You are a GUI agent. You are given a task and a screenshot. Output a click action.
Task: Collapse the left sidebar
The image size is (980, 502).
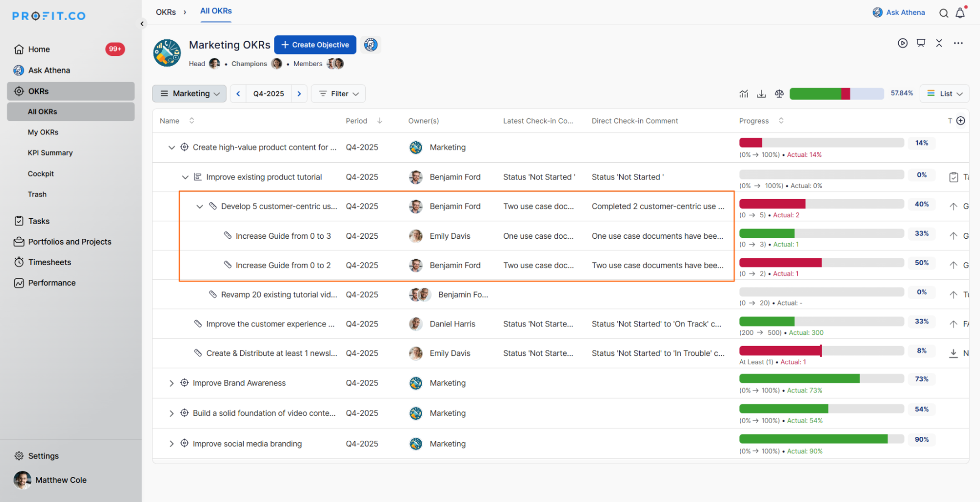142,24
